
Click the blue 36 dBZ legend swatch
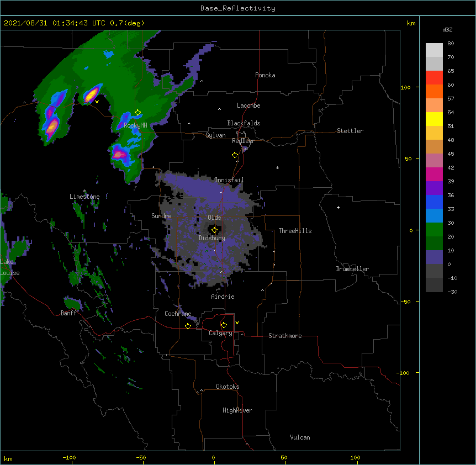point(434,202)
